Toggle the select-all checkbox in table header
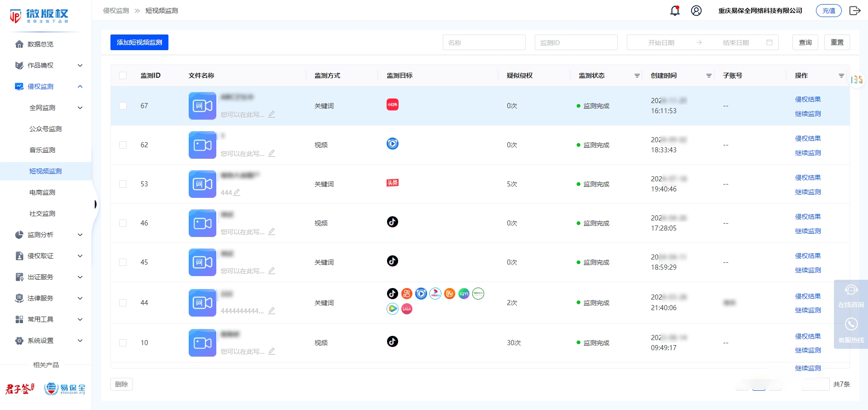The image size is (868, 410). (x=123, y=75)
